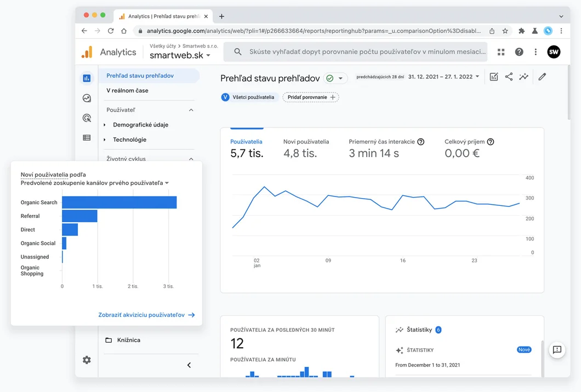Open browser tab list chevron
The width and height of the screenshot is (581, 392).
click(x=561, y=16)
